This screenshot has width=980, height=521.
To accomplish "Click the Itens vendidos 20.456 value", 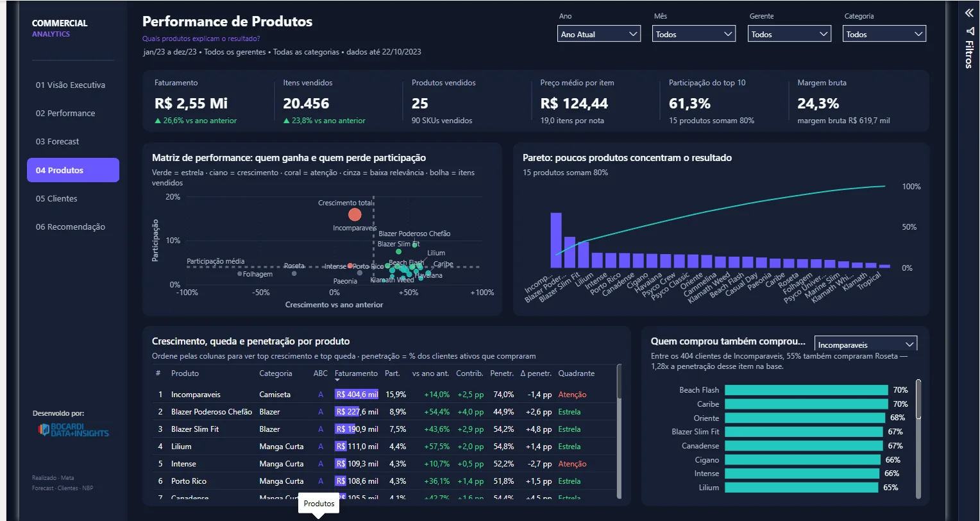I will coord(306,103).
